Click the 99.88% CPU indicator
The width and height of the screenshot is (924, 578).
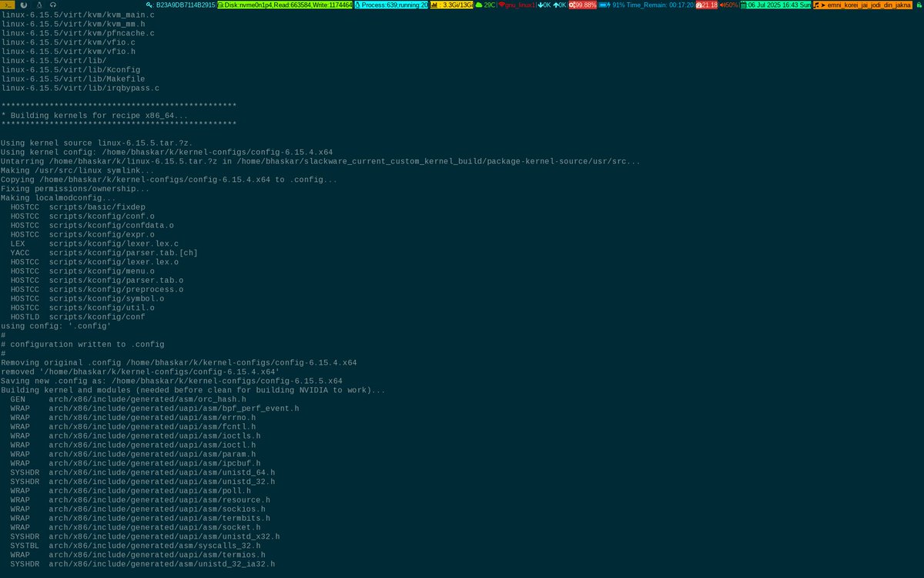click(582, 5)
